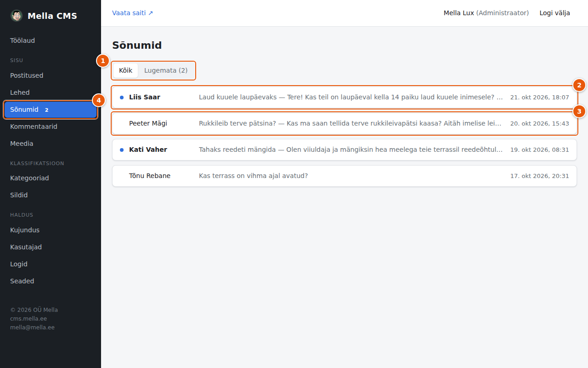This screenshot has width=588, height=368.
Task: Click the Kas terrass on vihma ajal avatud text
Action: tap(253, 176)
